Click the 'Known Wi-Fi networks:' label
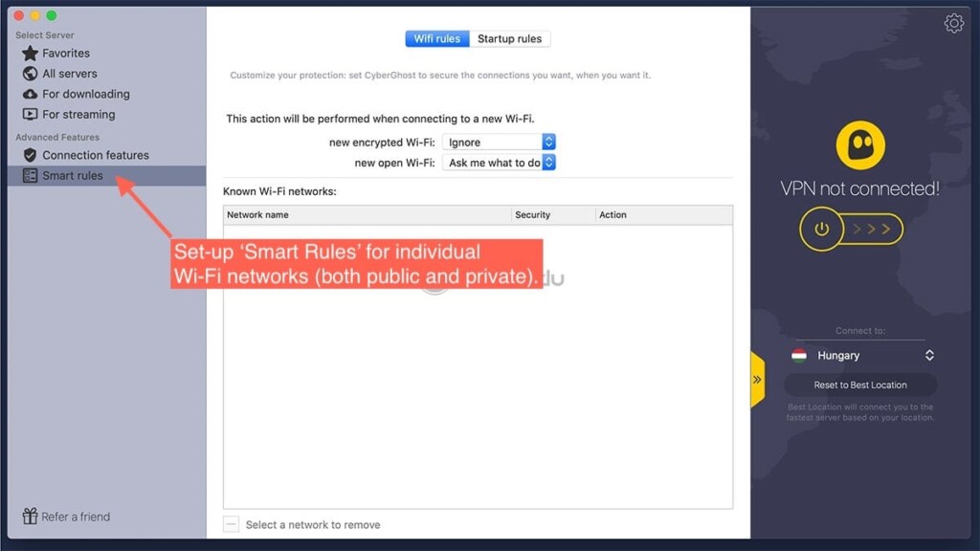Viewport: 980px width, 551px height. [279, 191]
